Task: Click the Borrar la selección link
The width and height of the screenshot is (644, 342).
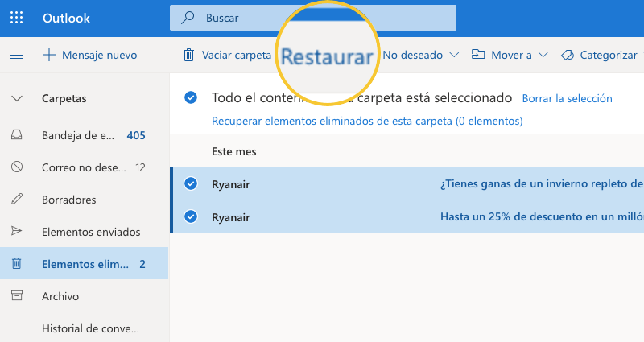Action: 567,98
